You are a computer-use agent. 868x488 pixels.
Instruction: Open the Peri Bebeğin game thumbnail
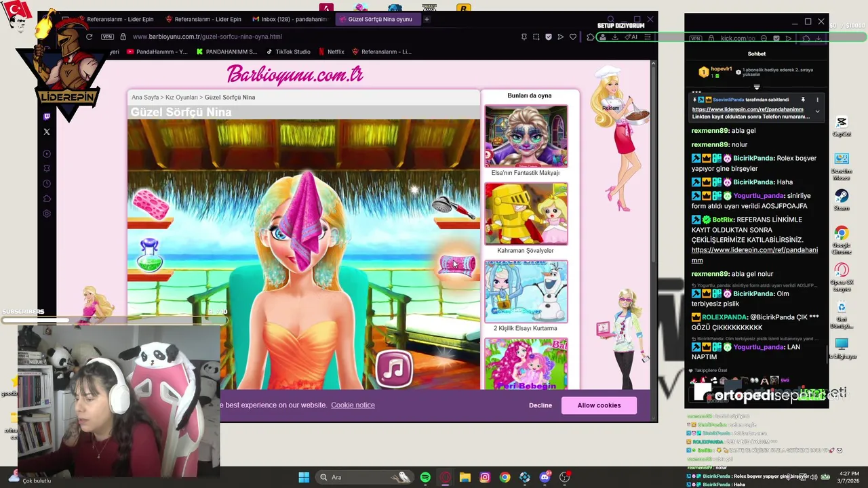click(x=526, y=364)
